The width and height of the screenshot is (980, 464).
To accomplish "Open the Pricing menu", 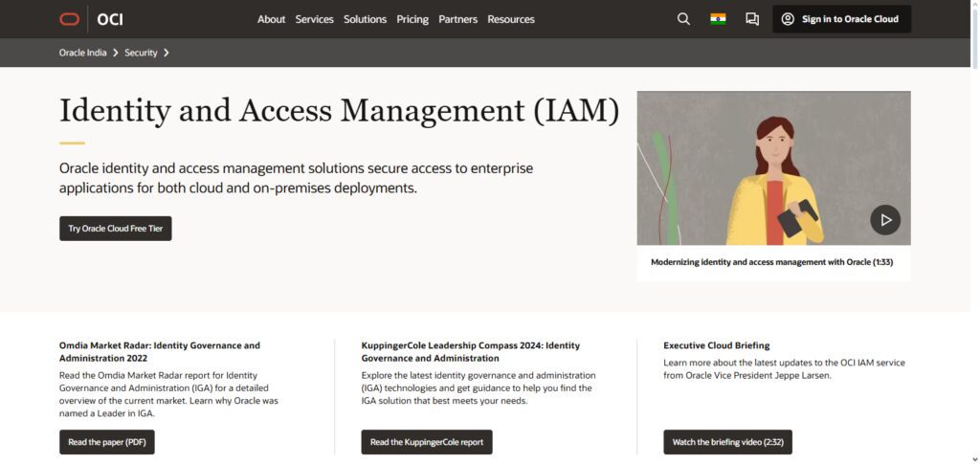I will pyautogui.click(x=412, y=19).
